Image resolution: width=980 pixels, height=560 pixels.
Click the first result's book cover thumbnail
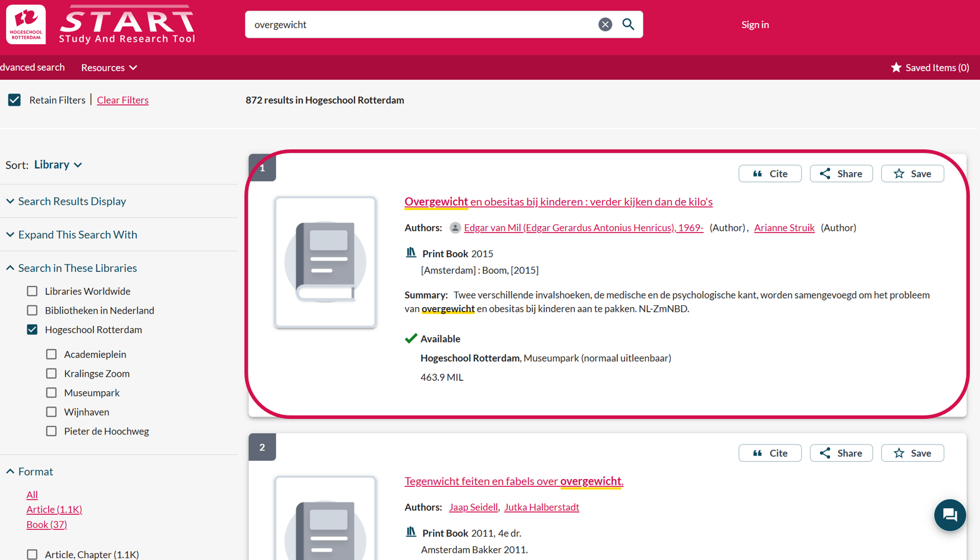(325, 262)
